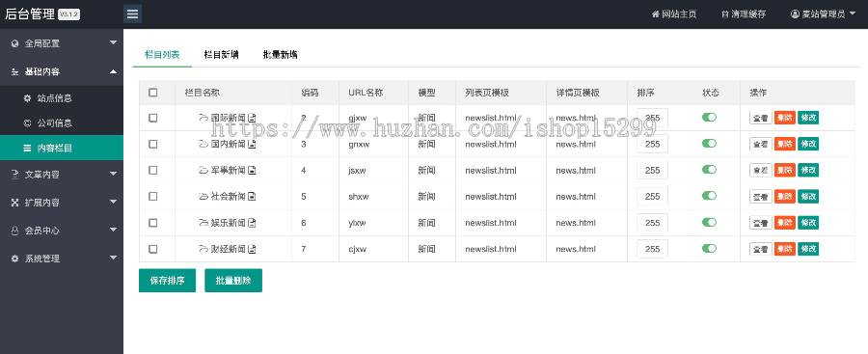The height and width of the screenshot is (354, 868).
Task: Click orange 删除 button for 国内新闻 row
Action: point(785,144)
